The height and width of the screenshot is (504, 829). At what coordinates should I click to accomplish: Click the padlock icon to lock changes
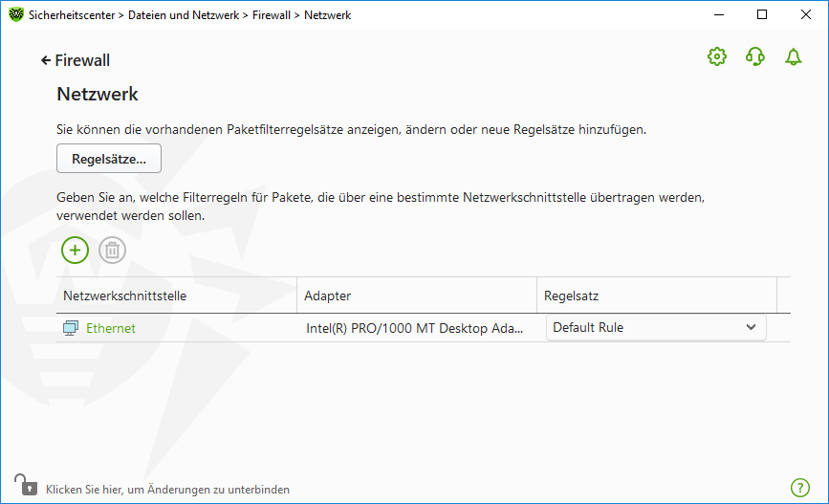point(24,485)
